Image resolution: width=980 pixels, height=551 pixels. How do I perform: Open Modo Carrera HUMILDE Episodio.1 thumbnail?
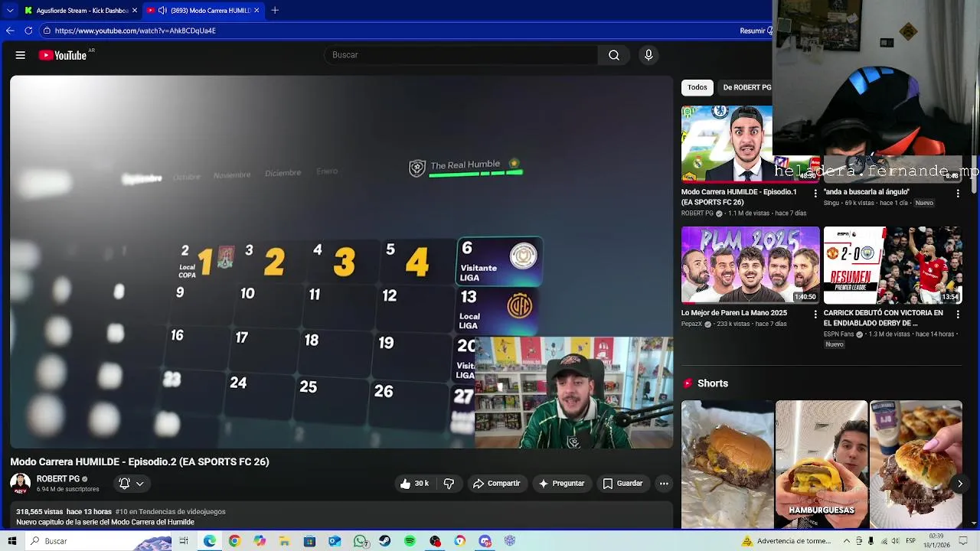pyautogui.click(x=727, y=144)
